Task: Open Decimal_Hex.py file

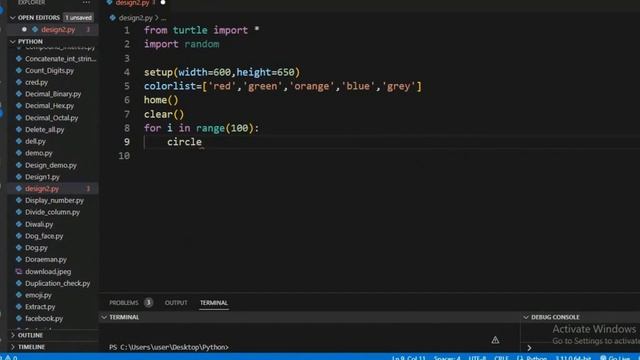Action: [49, 106]
